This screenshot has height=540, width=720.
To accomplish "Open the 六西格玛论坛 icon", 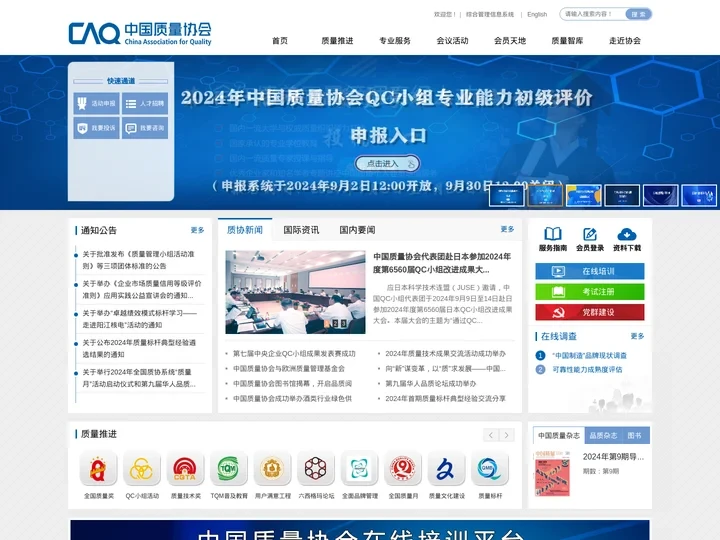I will pyautogui.click(x=316, y=469).
